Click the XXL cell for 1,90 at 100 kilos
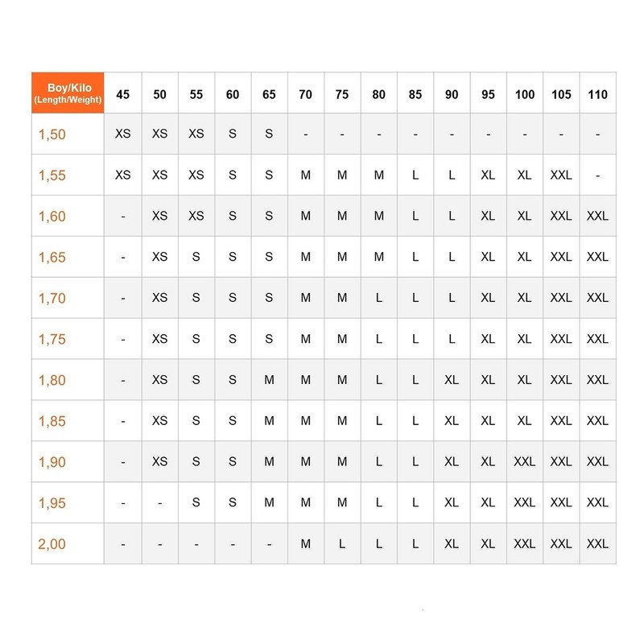Viewport: 644px width, 644px height. (x=525, y=461)
